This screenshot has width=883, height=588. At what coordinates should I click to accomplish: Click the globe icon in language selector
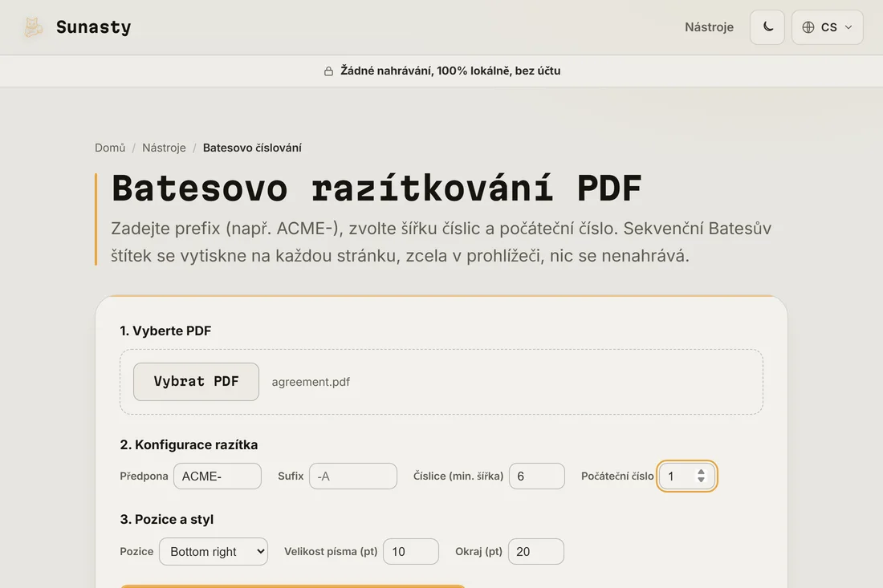[808, 27]
